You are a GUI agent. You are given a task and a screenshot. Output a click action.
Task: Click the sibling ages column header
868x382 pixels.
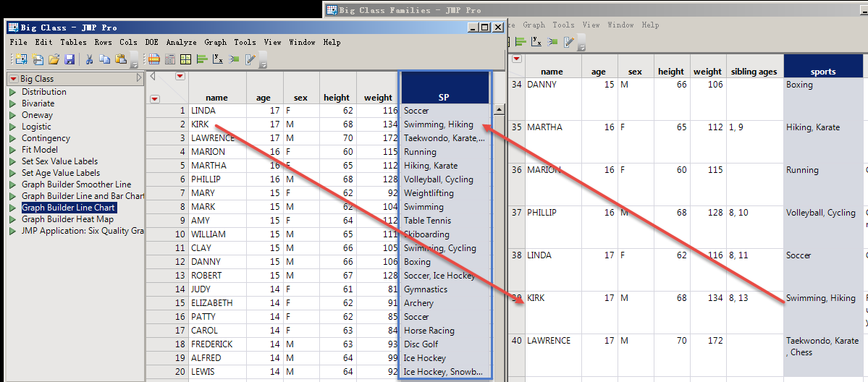[754, 72]
